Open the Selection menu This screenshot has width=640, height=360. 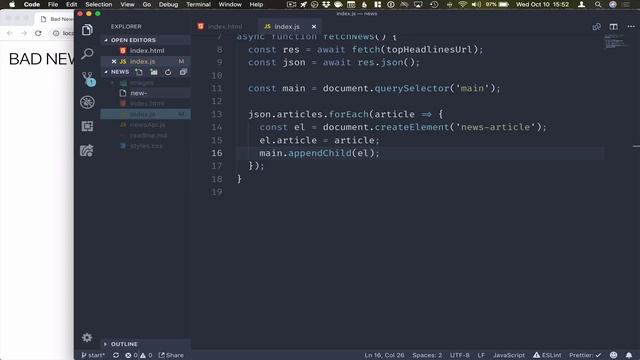pyautogui.click(x=99, y=4)
